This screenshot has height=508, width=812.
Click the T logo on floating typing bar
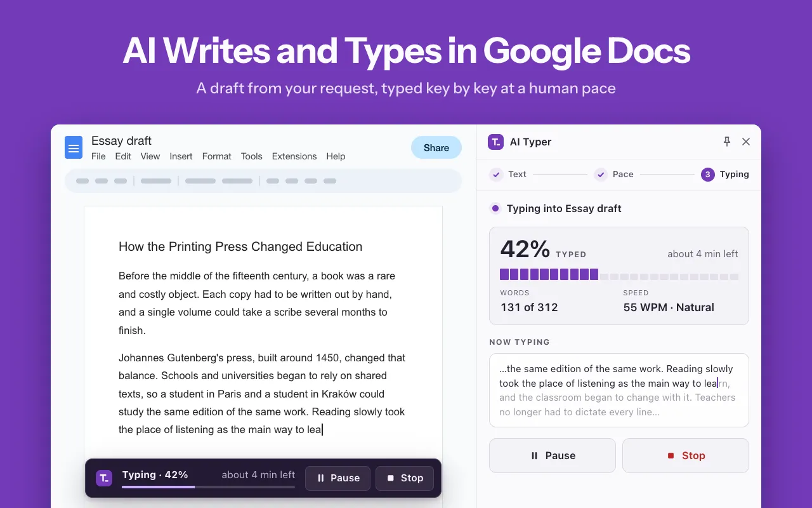pos(104,478)
